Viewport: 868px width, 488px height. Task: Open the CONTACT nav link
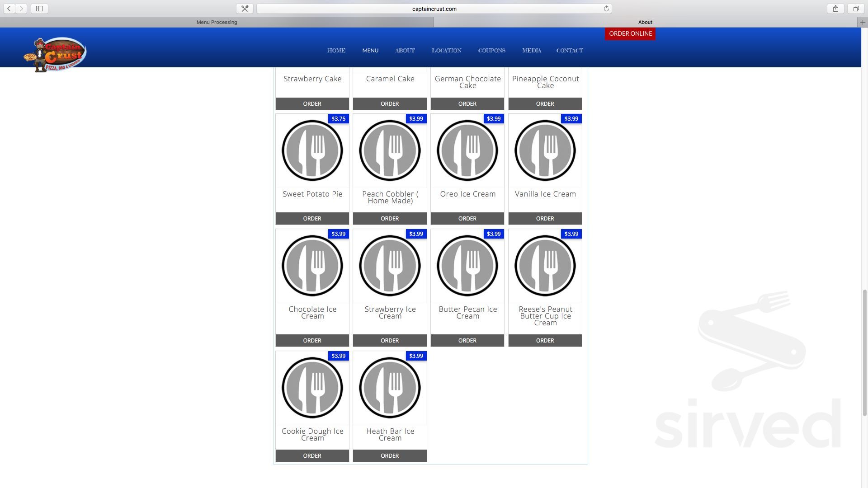pos(570,51)
